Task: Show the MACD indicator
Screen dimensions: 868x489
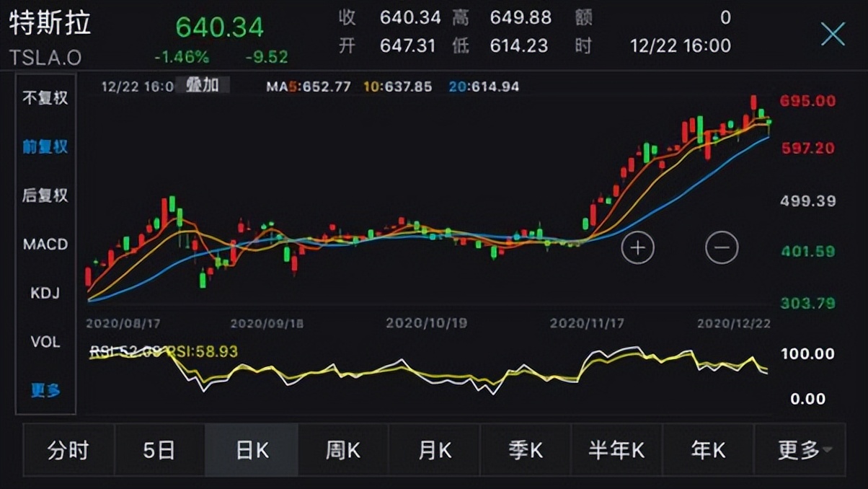Action: [45, 244]
